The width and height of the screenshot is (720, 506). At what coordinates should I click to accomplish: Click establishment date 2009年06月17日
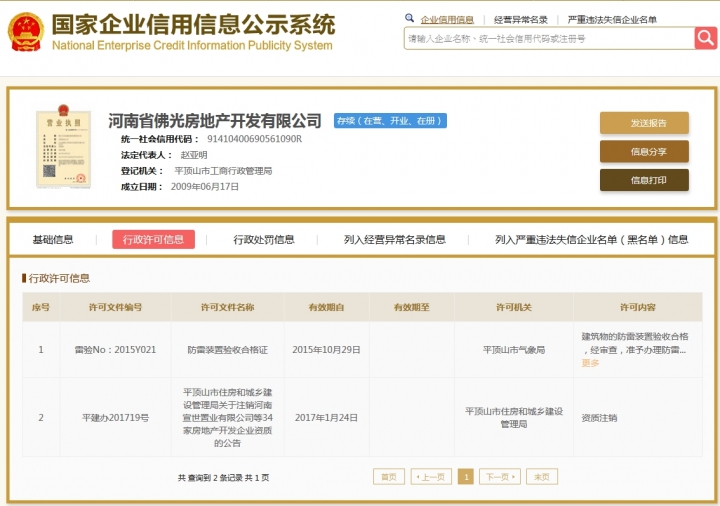pyautogui.click(x=205, y=186)
